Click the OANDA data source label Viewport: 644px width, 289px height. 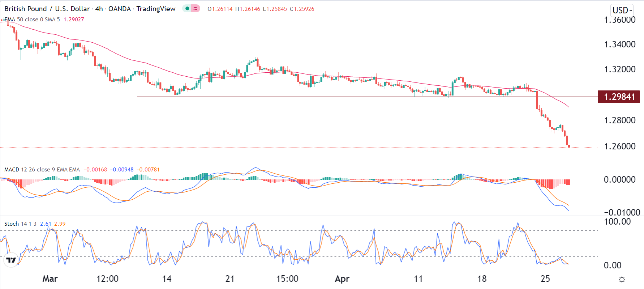(120, 9)
